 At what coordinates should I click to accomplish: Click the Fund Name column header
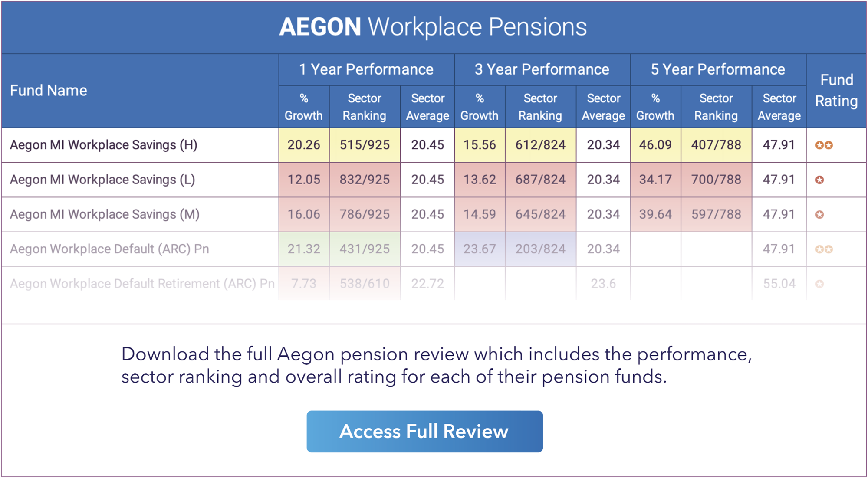(x=49, y=91)
